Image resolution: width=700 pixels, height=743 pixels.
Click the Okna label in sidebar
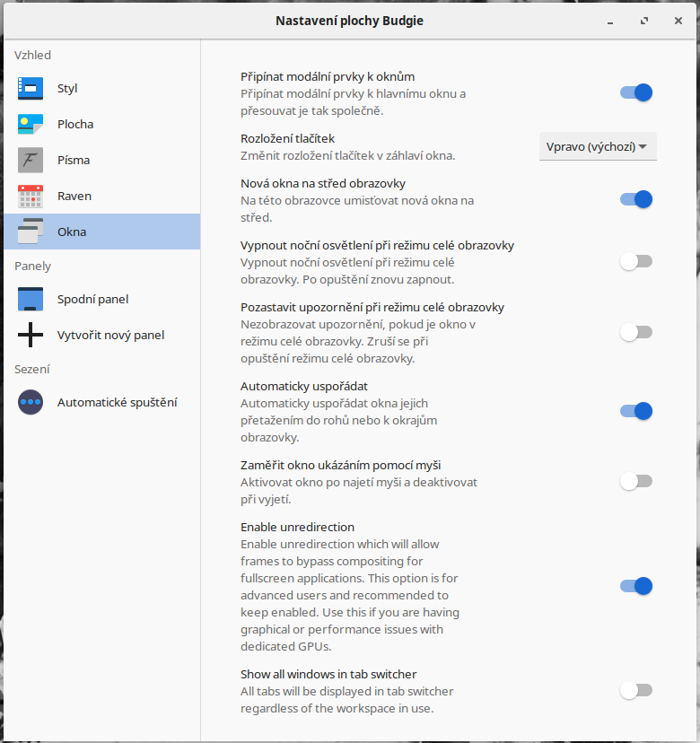pyautogui.click(x=72, y=232)
